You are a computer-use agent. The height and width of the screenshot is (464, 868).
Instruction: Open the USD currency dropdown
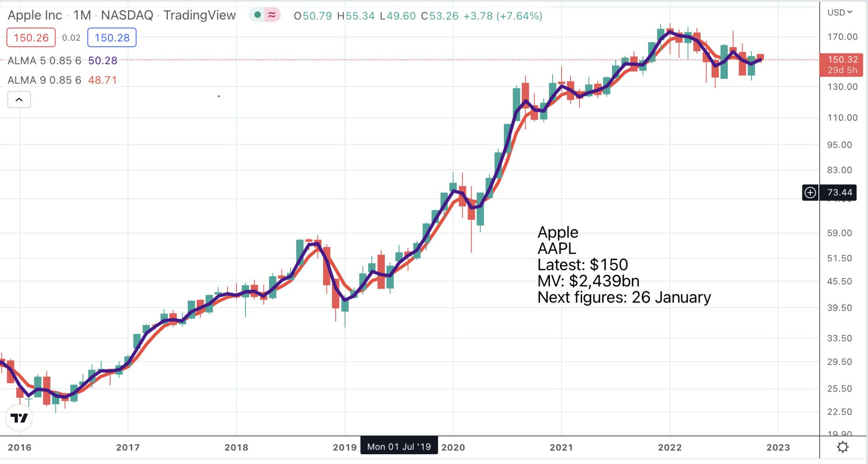(x=840, y=12)
